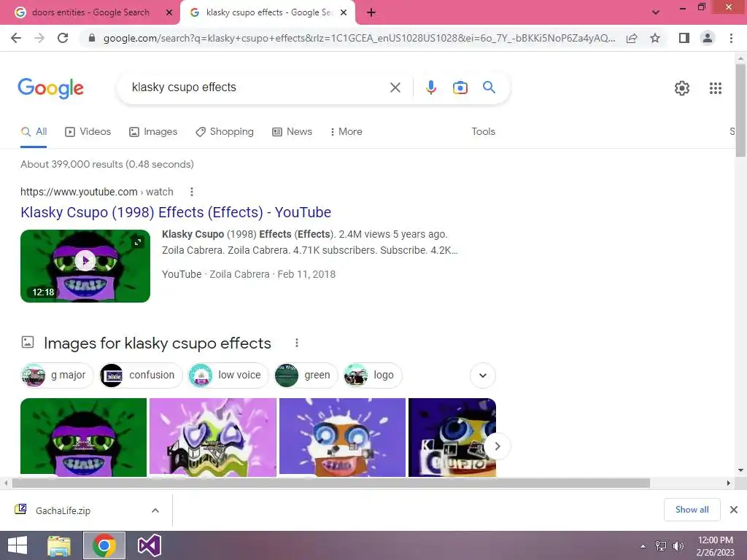Open the purple-background orange face image
This screenshot has width=747, height=560.
[342, 437]
